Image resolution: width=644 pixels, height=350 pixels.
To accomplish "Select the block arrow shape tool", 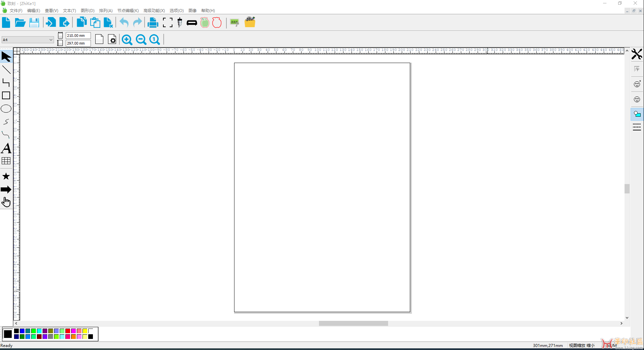I will point(6,189).
